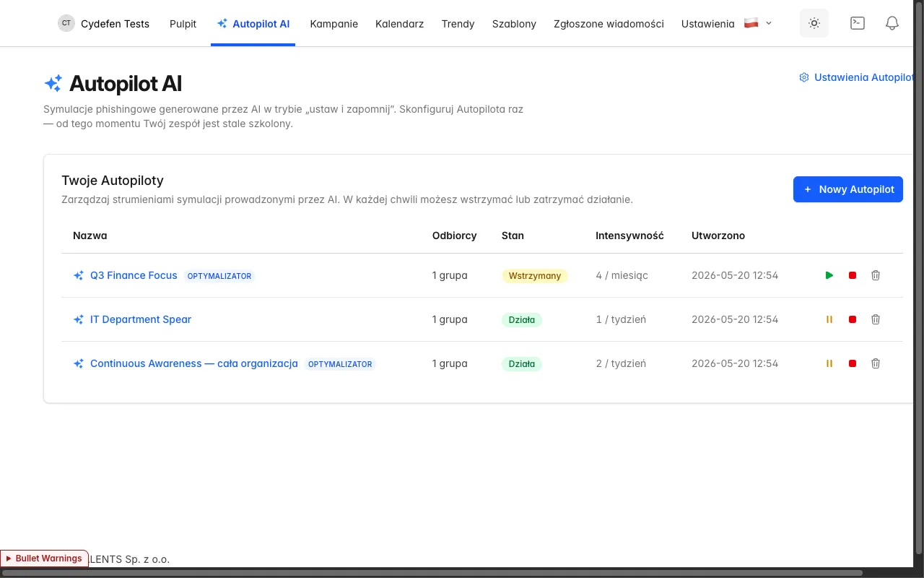Viewport: 924px width, 578px height.
Task: Pause the Continuous Awareness autopilot
Action: click(829, 363)
